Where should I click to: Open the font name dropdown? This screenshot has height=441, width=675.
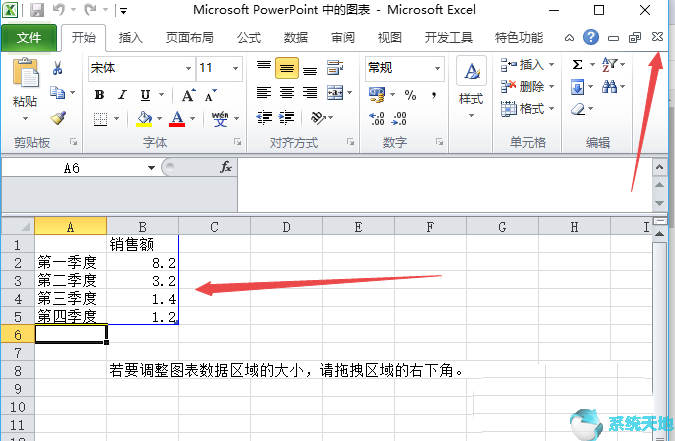(188, 68)
